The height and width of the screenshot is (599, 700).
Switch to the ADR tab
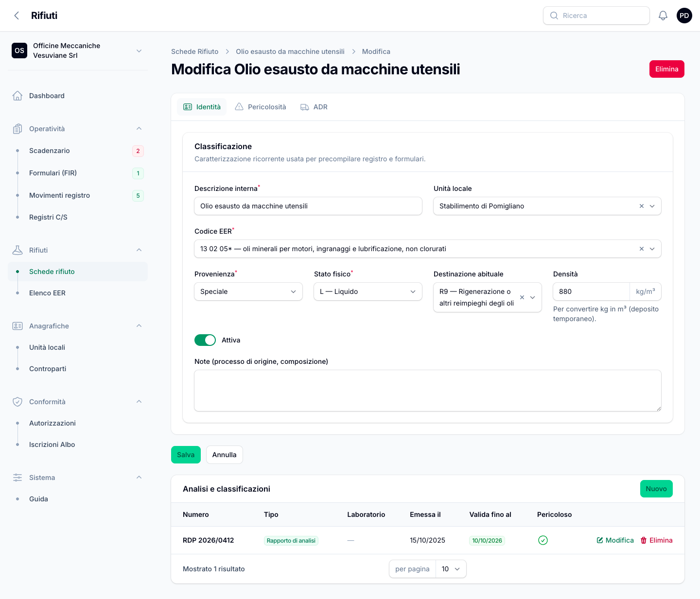coord(314,107)
